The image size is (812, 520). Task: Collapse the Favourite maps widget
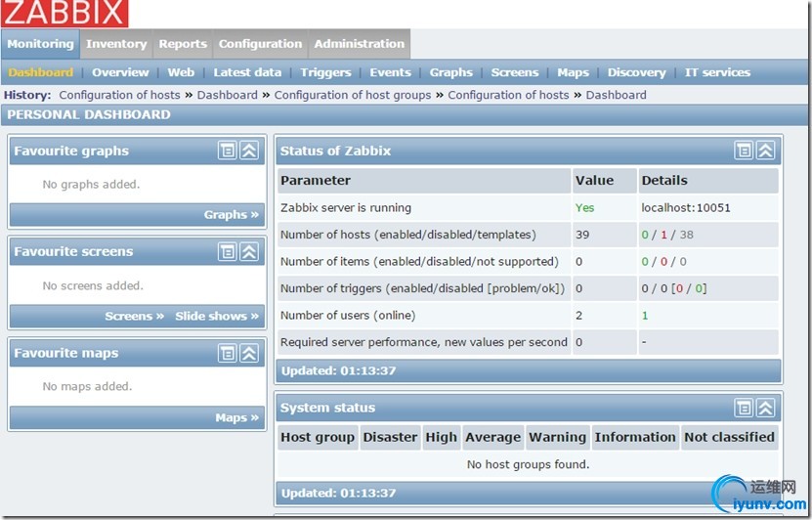pyautogui.click(x=249, y=353)
